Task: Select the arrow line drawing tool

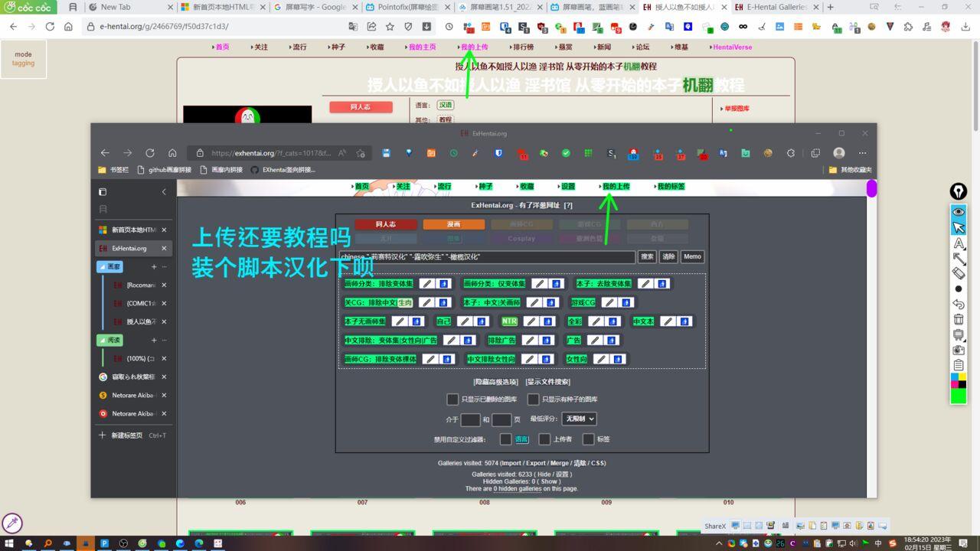Action: (x=959, y=259)
